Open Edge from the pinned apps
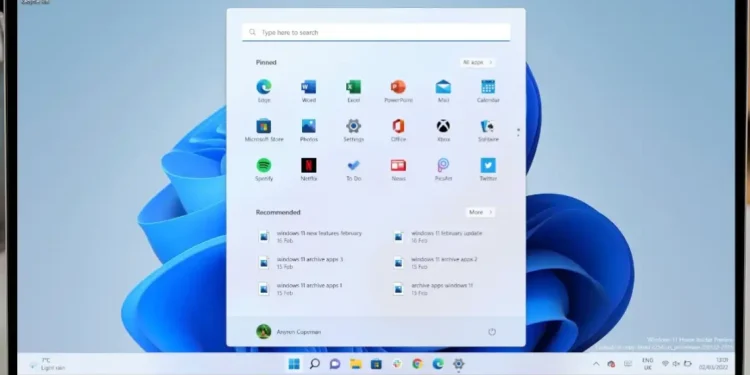The height and width of the screenshot is (375, 750). pos(264,90)
